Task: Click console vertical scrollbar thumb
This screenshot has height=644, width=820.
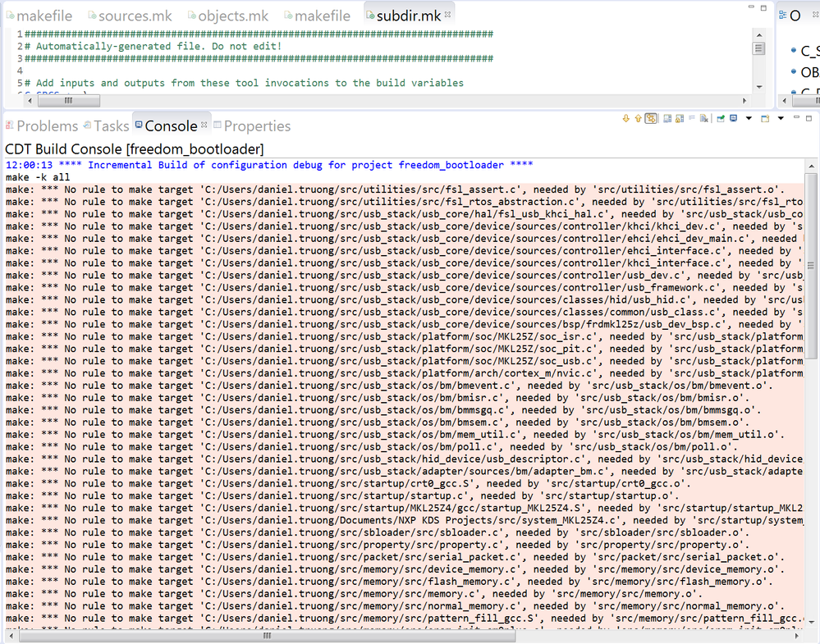Action: (812, 267)
